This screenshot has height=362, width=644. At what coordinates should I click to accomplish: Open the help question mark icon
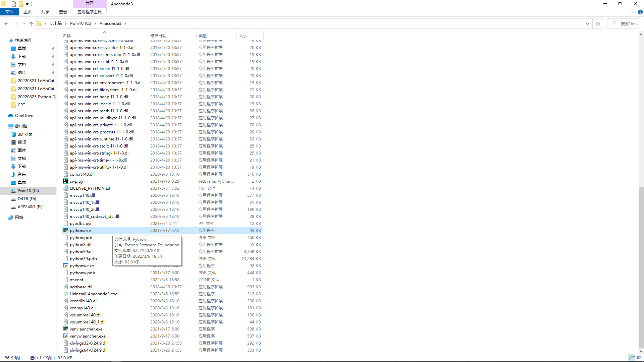(x=640, y=12)
